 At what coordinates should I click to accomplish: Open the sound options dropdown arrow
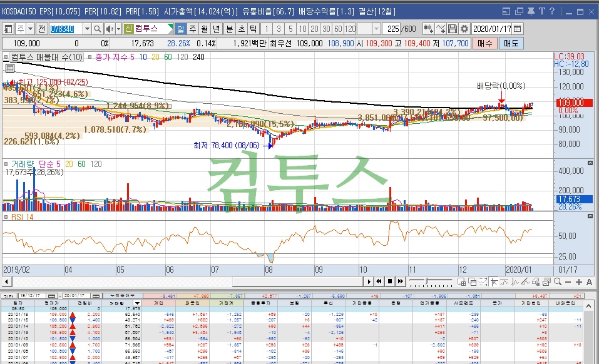(118, 29)
